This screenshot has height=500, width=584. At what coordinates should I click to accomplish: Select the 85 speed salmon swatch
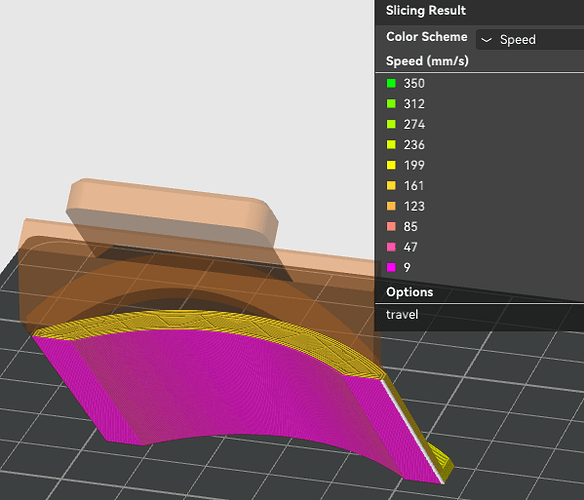pyautogui.click(x=391, y=227)
